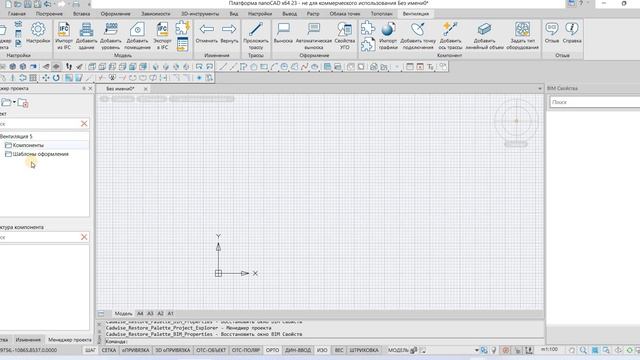Click Импорт графики sphere icon
The height and width of the screenshot is (360, 640).
tap(388, 29)
